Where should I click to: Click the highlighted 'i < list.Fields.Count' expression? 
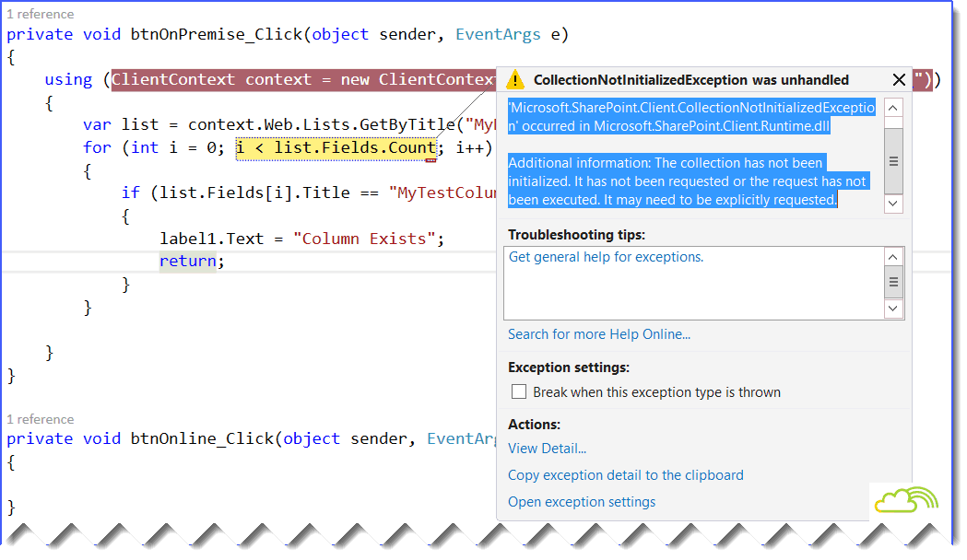tap(336, 148)
